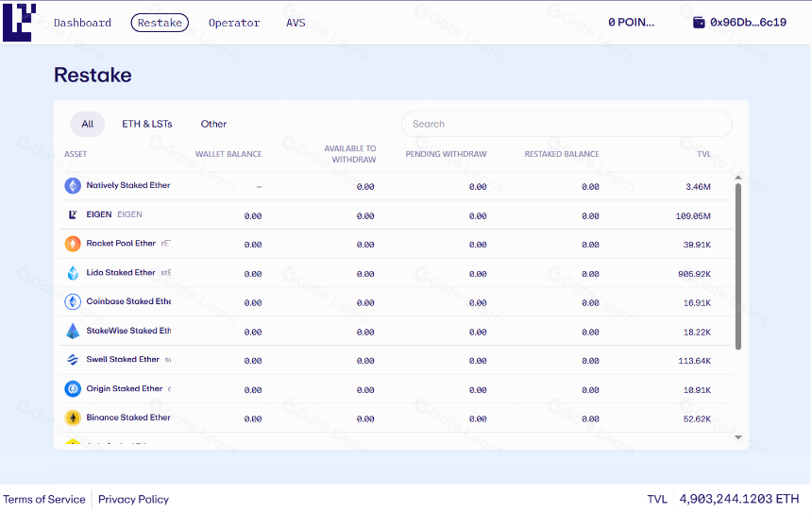Open the AVS nav item
Screen dimensions: 812x513
pyautogui.click(x=296, y=23)
